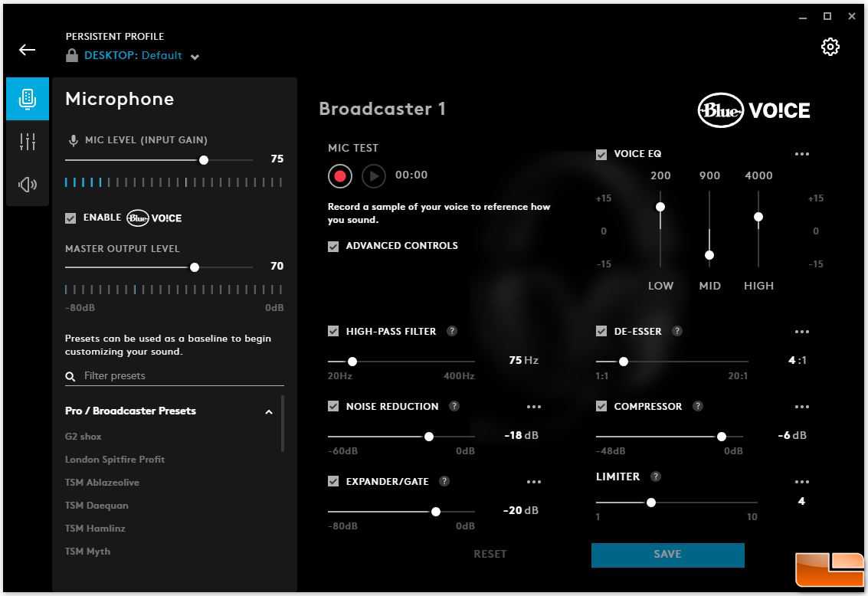
Task: Click the SAVE button
Action: tap(667, 555)
